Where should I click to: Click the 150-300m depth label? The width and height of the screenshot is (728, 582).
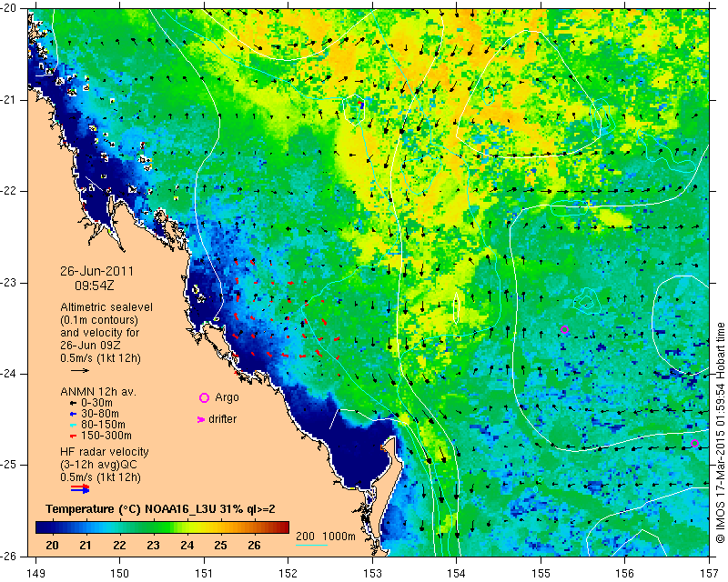106,436
